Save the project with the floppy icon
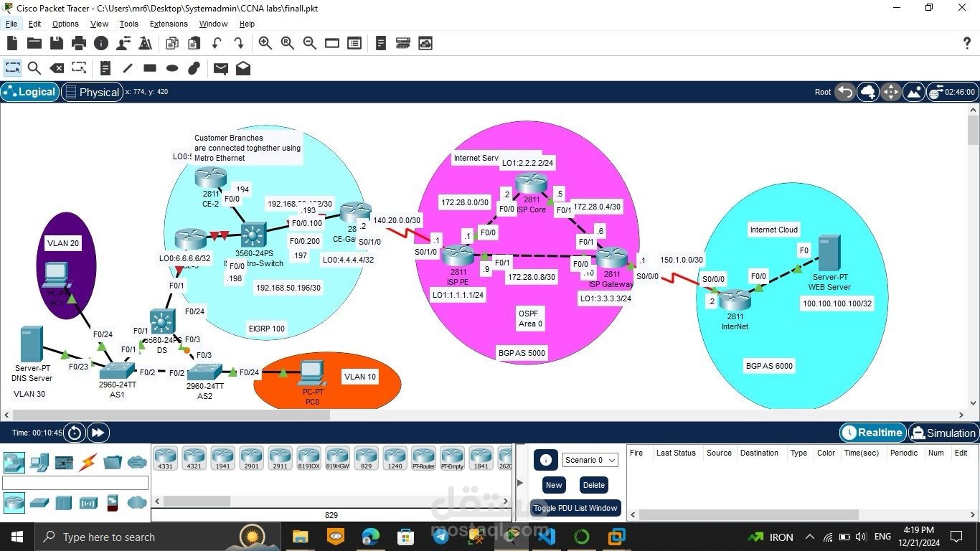 (x=57, y=43)
